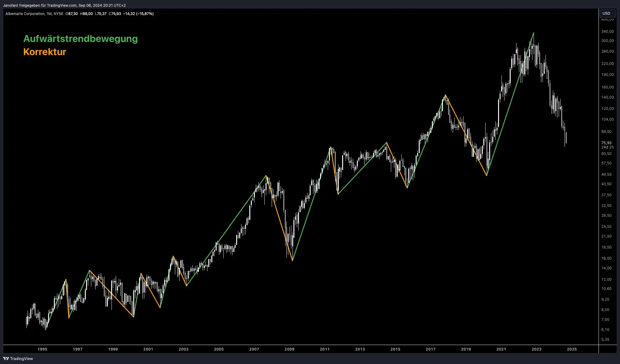Click the Janofant freigegeben header text
Screen dimensions: 620x364
tap(64, 5)
